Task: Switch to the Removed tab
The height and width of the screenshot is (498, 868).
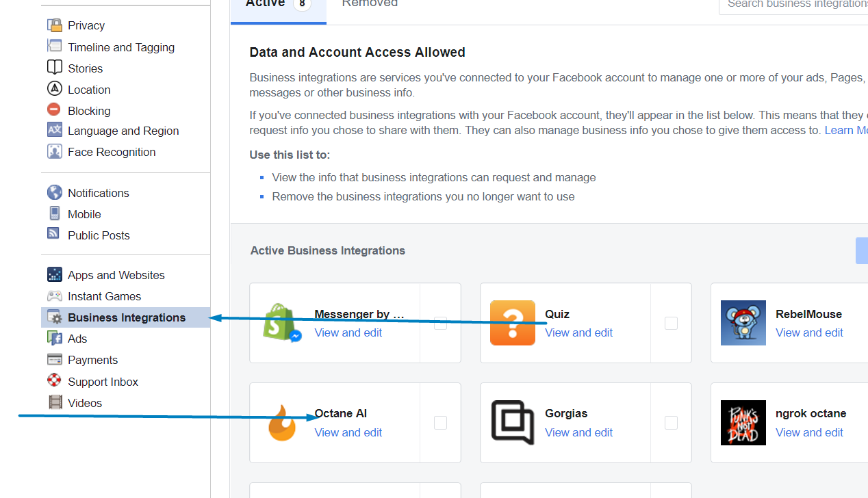Action: click(x=370, y=4)
